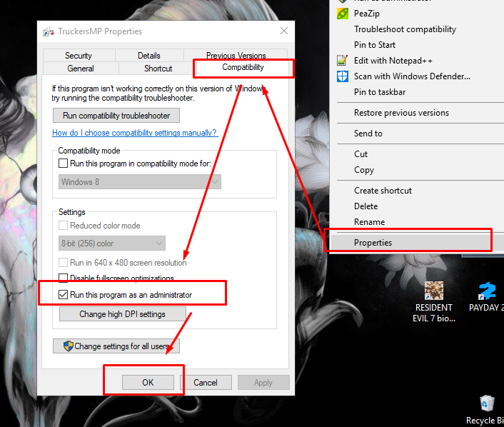The height and width of the screenshot is (427, 504).
Task: Click Change high DPI settings button
Action: click(123, 313)
